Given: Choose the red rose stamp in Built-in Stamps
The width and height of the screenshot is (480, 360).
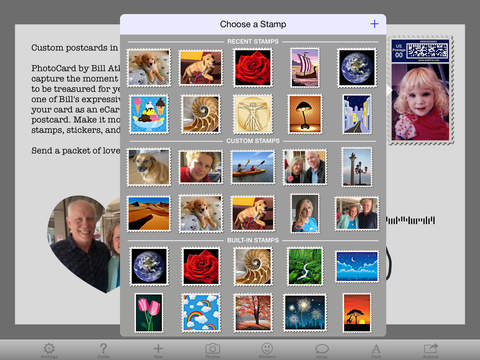Looking at the screenshot, I should click(x=201, y=266).
